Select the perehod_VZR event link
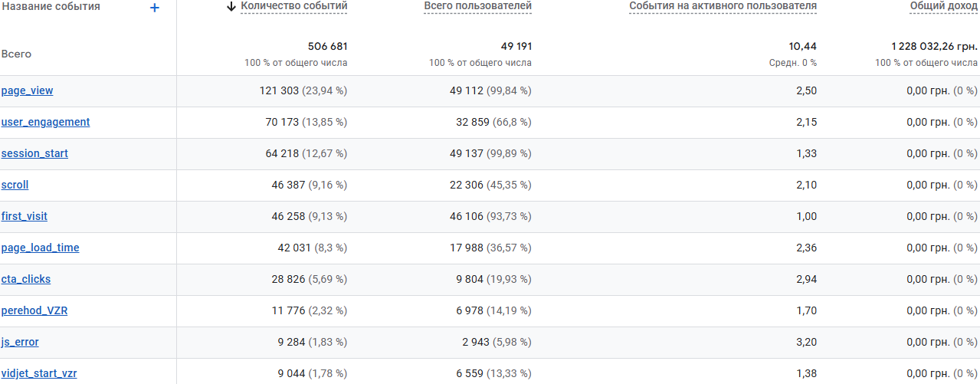This screenshot has height=384, width=980. click(34, 310)
